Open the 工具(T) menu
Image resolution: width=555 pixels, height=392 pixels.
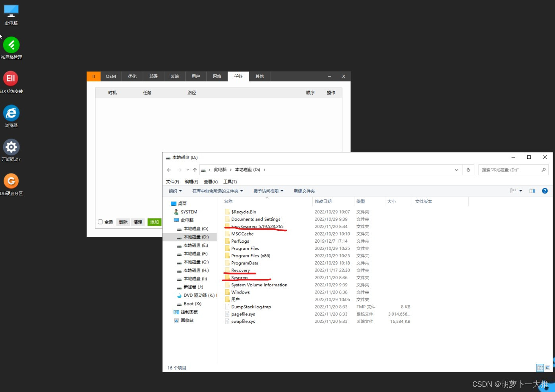tap(230, 182)
